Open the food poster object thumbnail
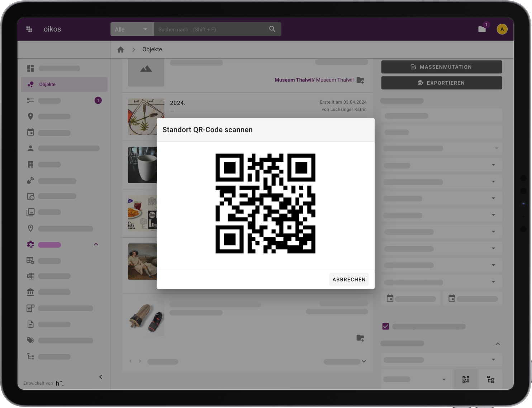532x408 pixels. [142, 213]
